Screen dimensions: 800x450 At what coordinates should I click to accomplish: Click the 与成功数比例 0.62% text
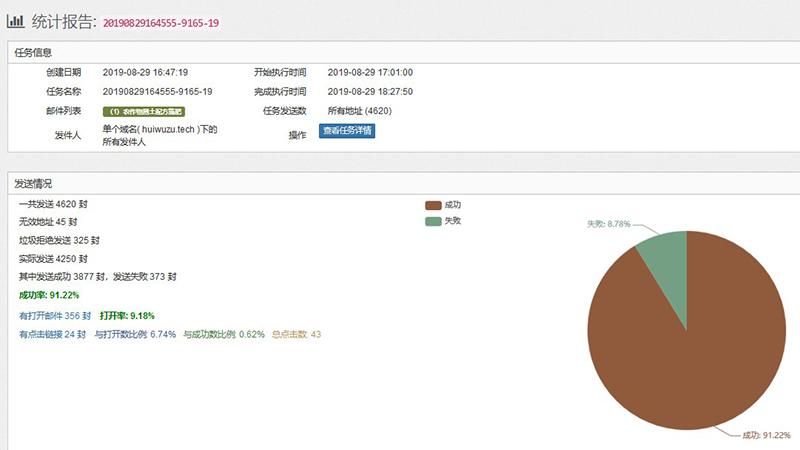pos(223,334)
